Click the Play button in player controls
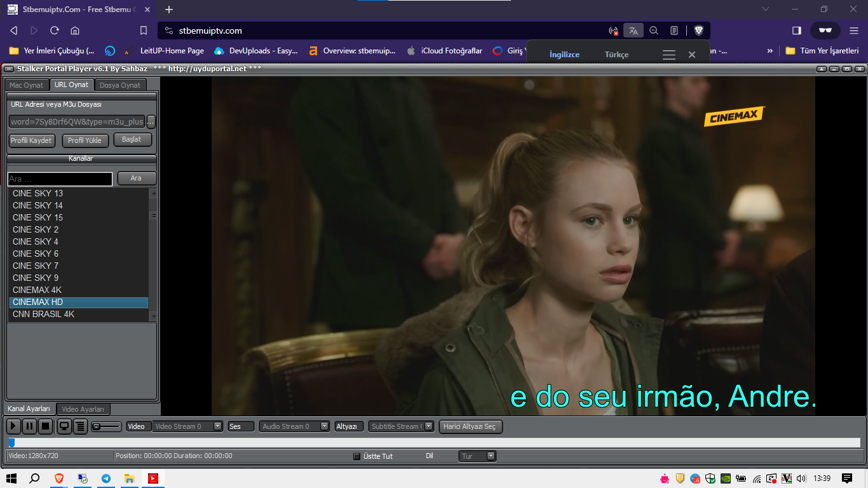The height and width of the screenshot is (488, 868). tap(13, 426)
